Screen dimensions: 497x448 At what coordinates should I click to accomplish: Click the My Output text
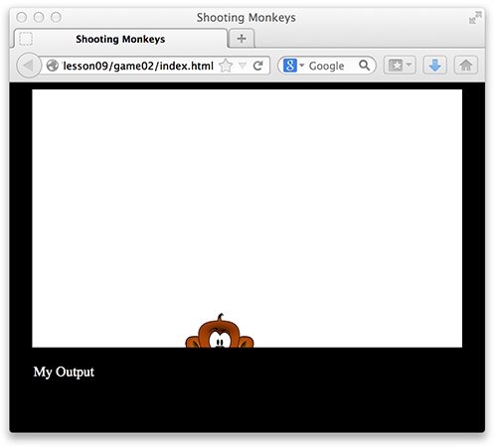tap(64, 372)
